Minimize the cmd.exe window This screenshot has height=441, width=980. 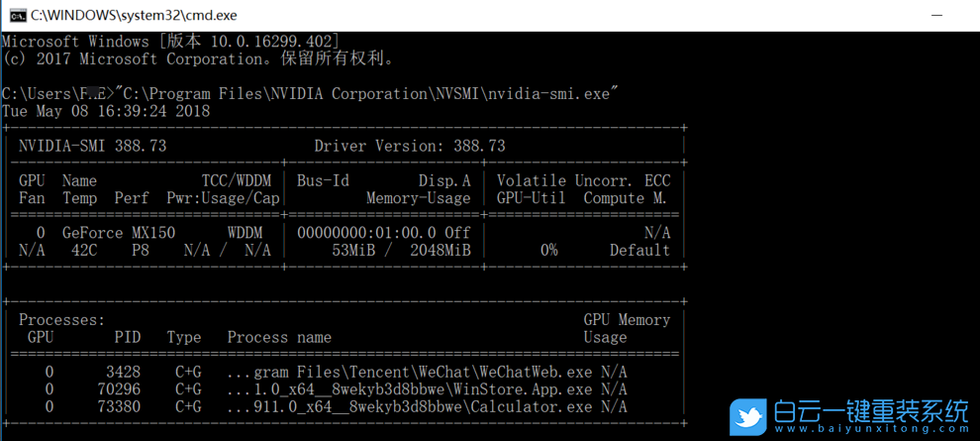(x=935, y=15)
